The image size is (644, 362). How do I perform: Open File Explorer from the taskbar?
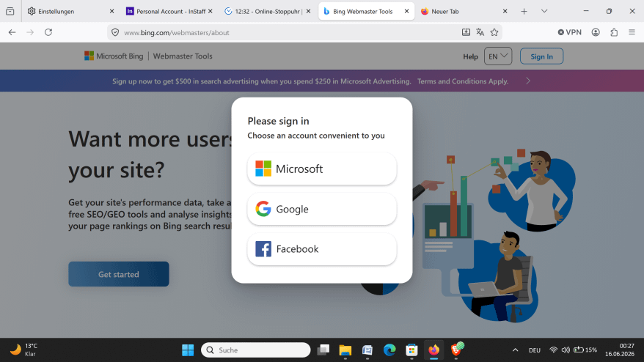pos(345,350)
